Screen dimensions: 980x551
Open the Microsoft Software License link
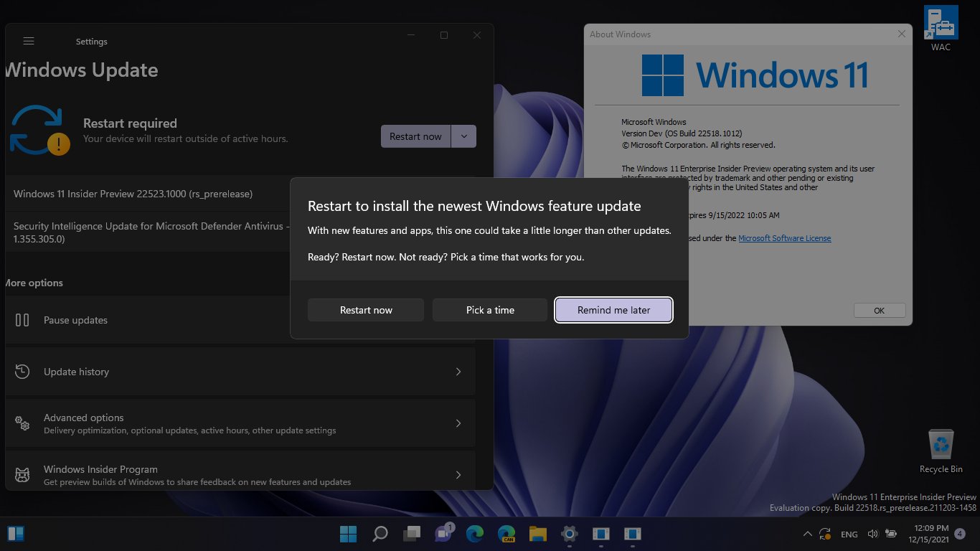(785, 238)
